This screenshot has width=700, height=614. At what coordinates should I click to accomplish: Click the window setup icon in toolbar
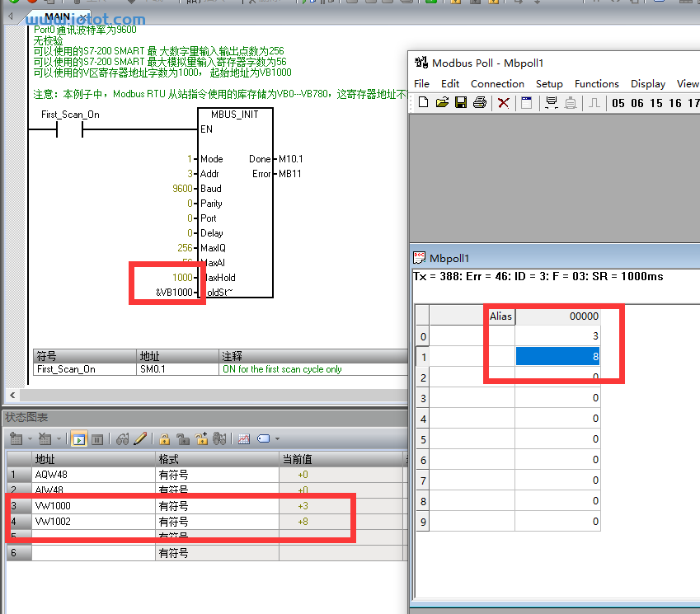[526, 103]
